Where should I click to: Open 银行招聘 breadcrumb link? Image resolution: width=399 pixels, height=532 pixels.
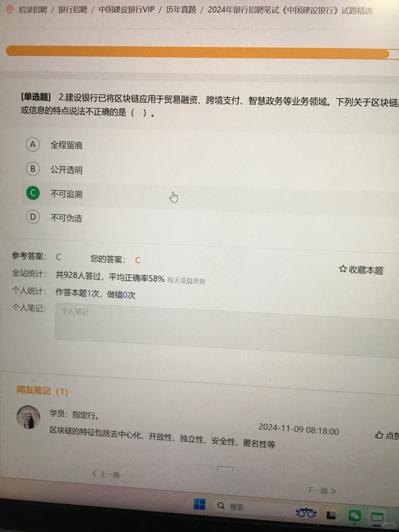pyautogui.click(x=72, y=10)
